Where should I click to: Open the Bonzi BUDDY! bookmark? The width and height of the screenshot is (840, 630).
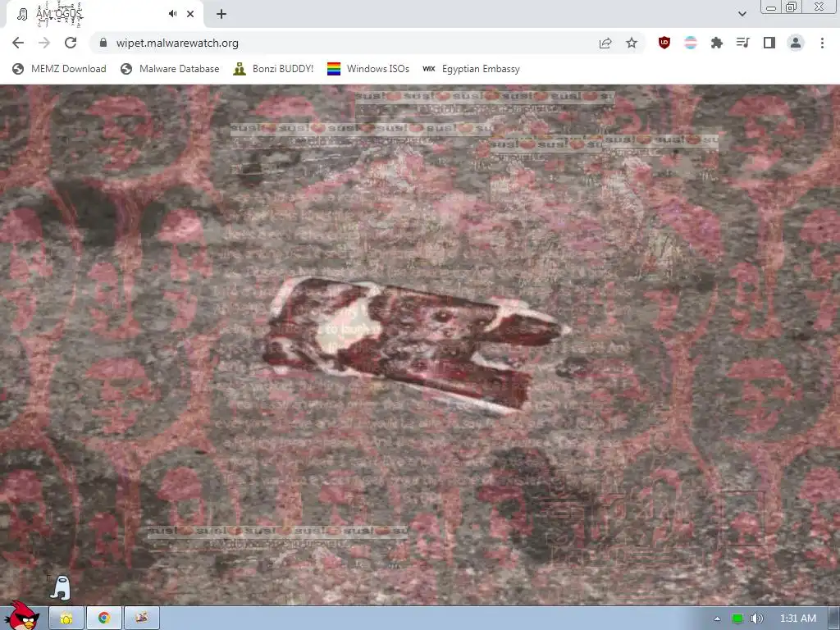pyautogui.click(x=273, y=69)
